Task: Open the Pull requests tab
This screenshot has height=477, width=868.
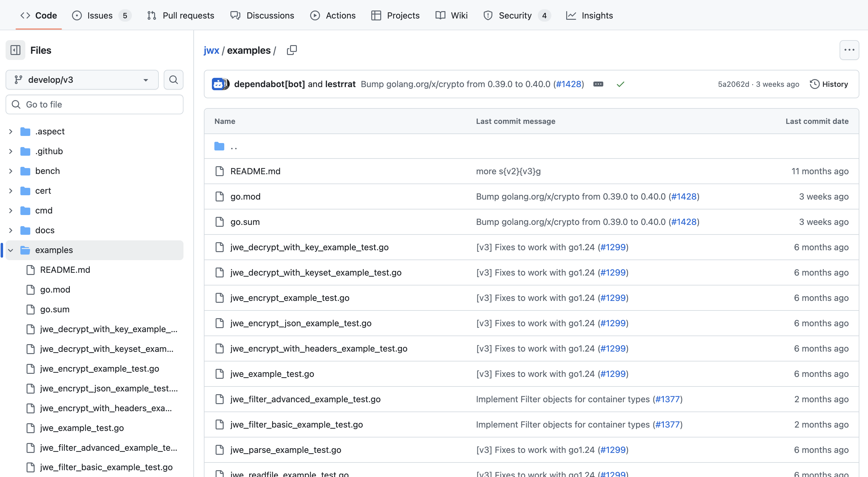Action: pos(181,15)
